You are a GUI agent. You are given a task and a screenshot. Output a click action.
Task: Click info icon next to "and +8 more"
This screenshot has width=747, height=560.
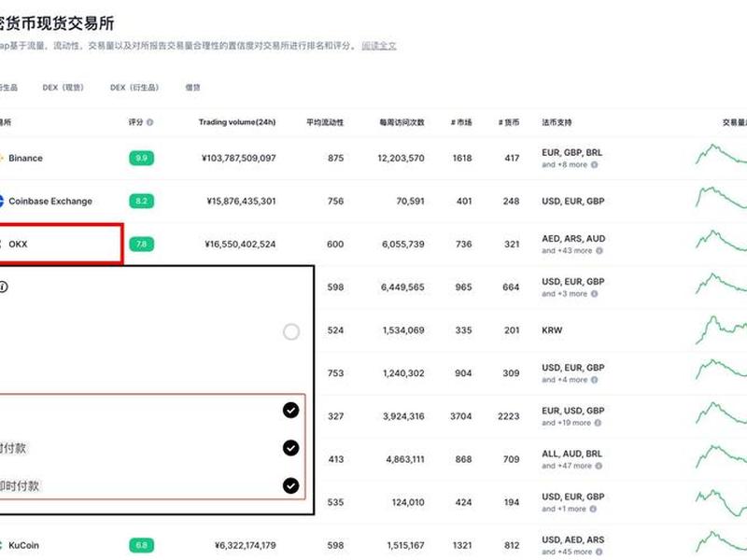point(594,165)
